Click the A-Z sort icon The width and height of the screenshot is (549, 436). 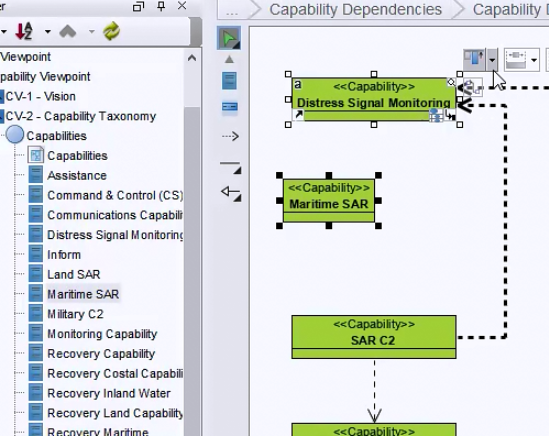point(24,31)
